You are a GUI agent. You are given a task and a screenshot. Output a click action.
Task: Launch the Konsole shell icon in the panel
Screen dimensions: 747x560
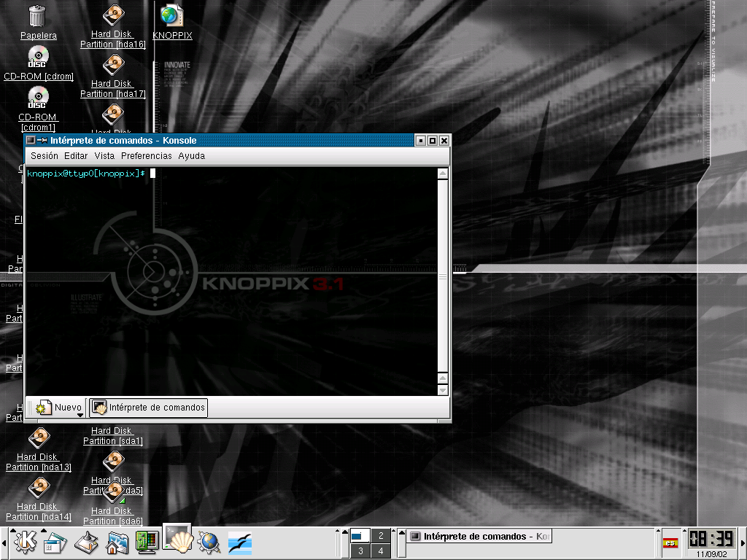178,540
